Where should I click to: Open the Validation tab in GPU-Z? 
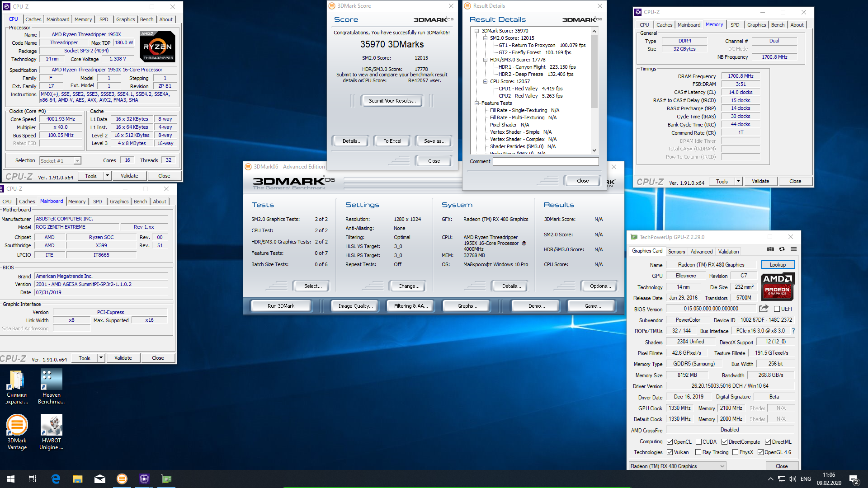tap(728, 252)
